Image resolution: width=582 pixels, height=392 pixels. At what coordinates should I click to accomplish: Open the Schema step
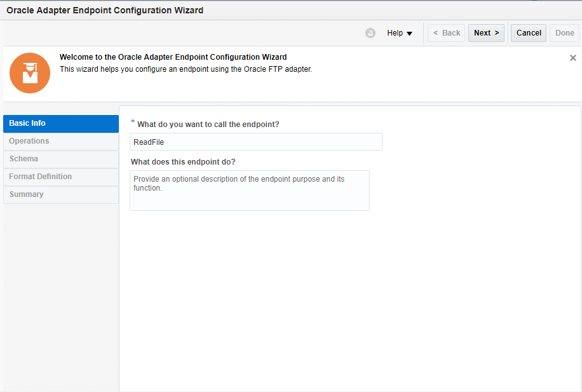(60, 159)
